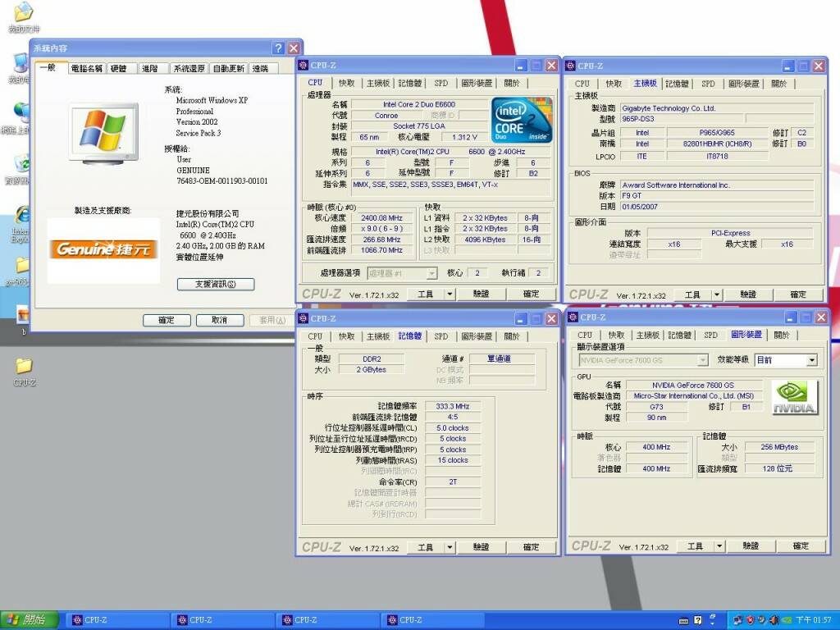Click the BIOS date value 01/05/2007
The height and width of the screenshot is (630, 840).
(717, 206)
